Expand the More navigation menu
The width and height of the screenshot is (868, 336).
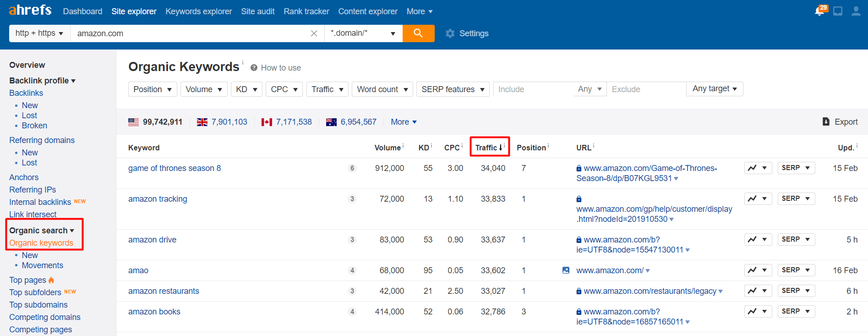pos(420,11)
